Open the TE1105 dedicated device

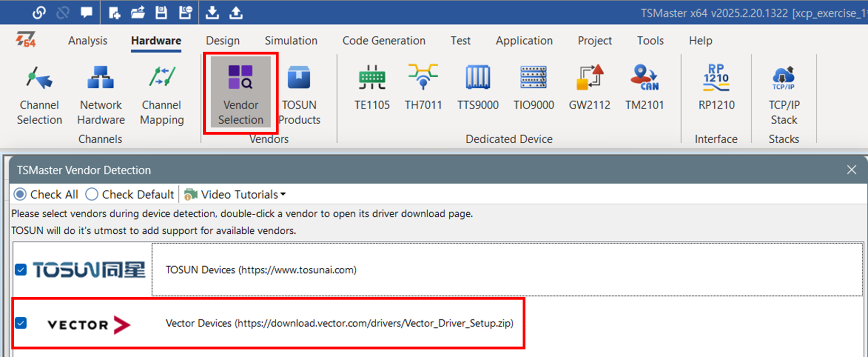372,88
